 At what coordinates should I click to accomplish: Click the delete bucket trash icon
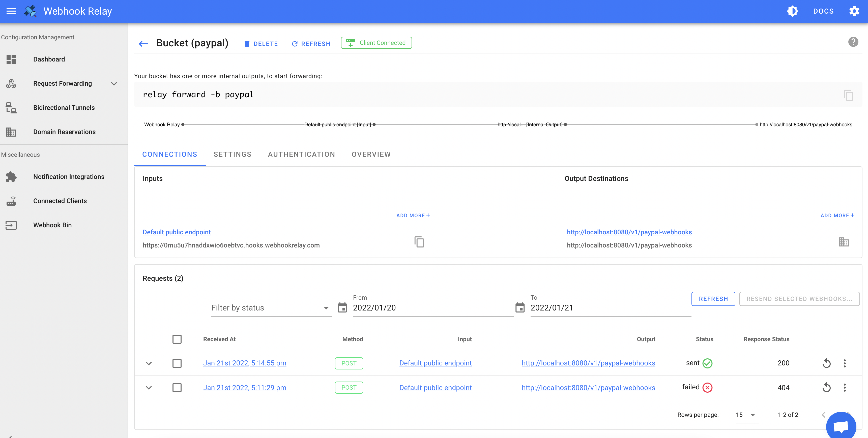(x=247, y=43)
